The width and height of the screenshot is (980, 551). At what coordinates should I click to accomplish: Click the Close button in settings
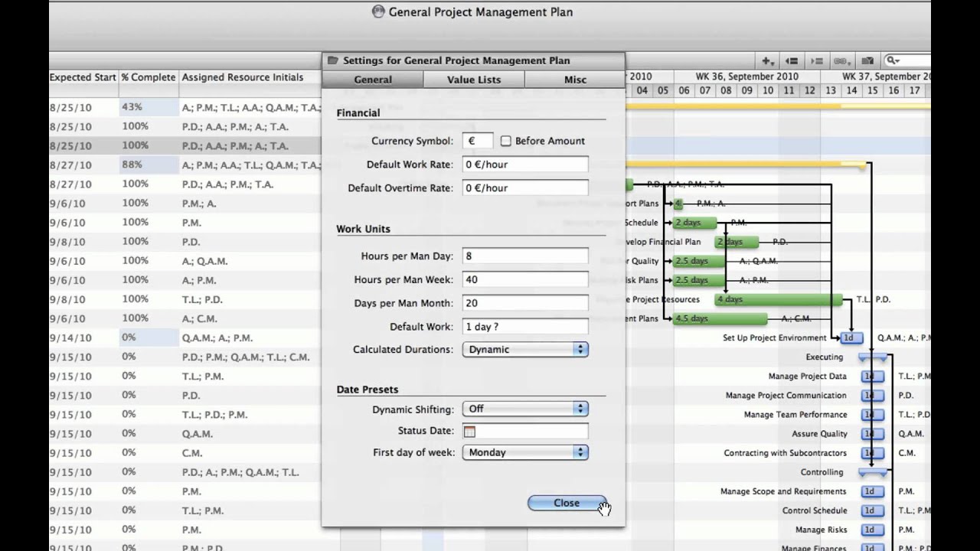pos(567,503)
